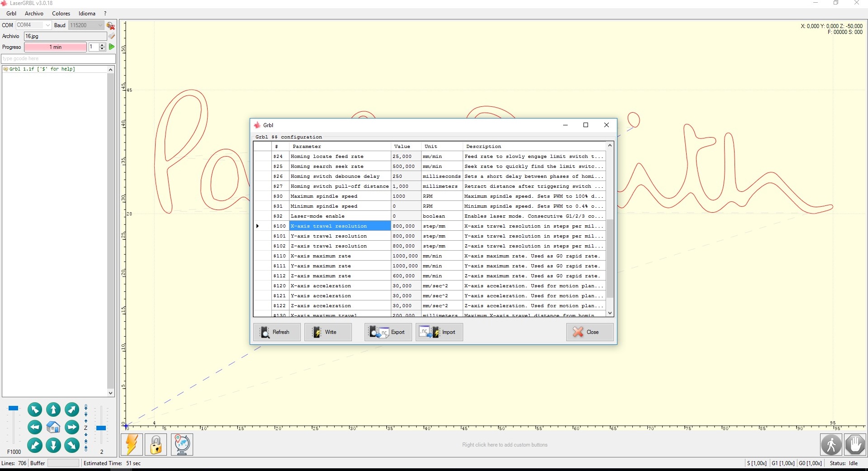The image size is (868, 471).
Task: Click the home icon in jog pad
Action: point(53,427)
